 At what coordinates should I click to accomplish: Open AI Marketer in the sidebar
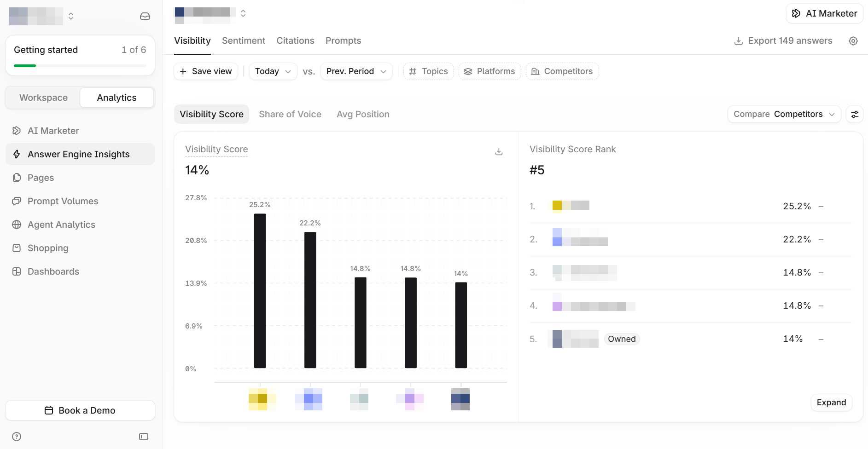[80, 131]
